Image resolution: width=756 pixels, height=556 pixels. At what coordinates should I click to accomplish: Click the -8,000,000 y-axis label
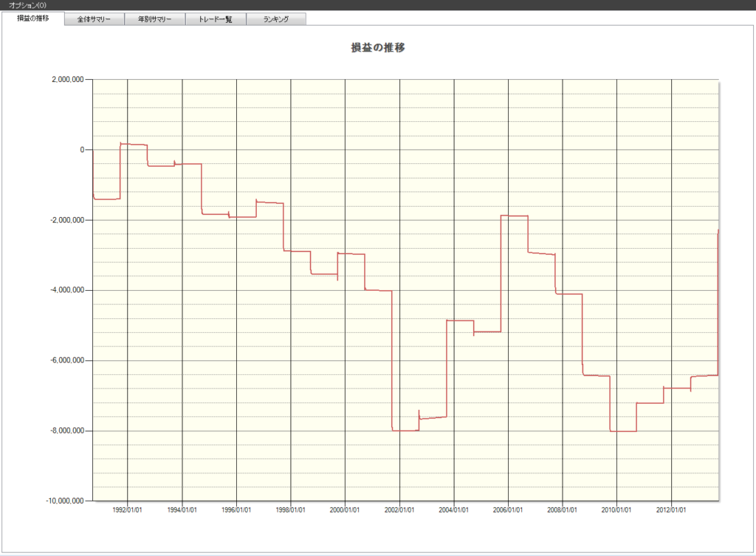[67, 430]
